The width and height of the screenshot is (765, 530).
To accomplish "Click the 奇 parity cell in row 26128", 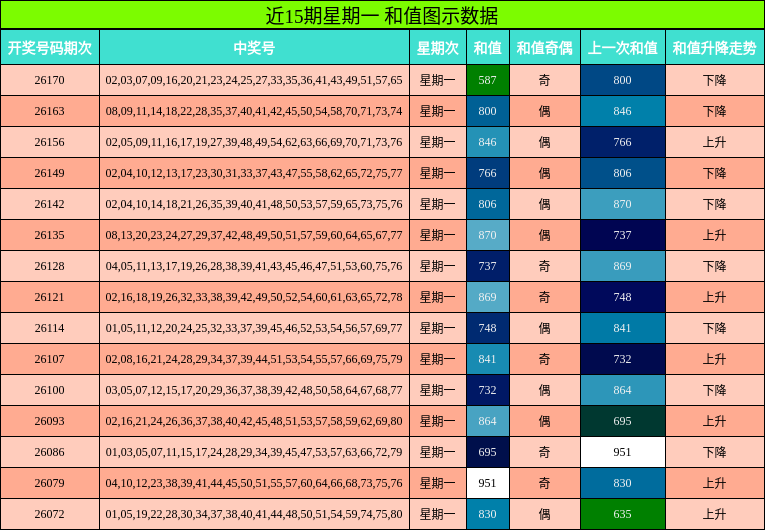I will coord(544,266).
